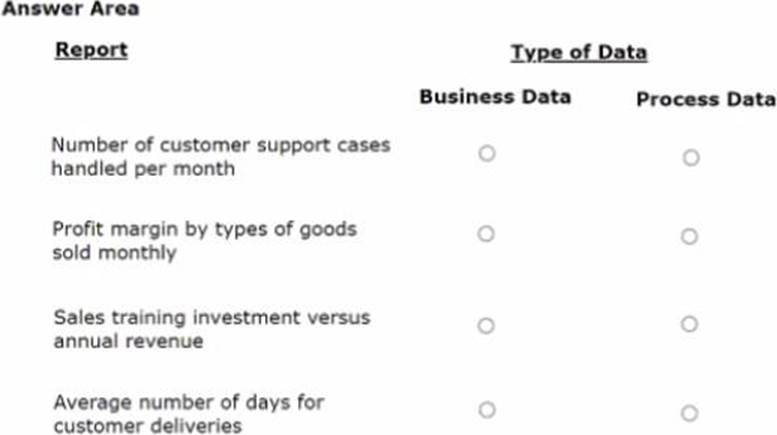
Task: Select Process Data for customer support cases
Action: 690,157
